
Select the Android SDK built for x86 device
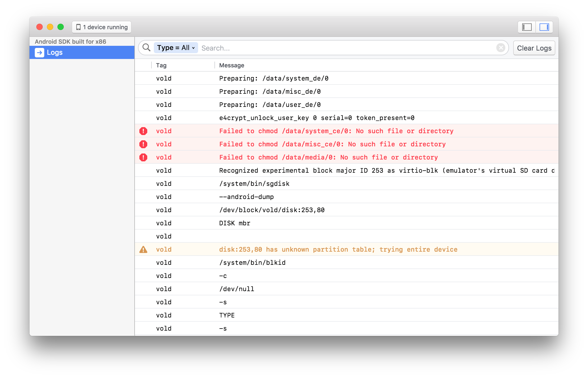pos(71,41)
